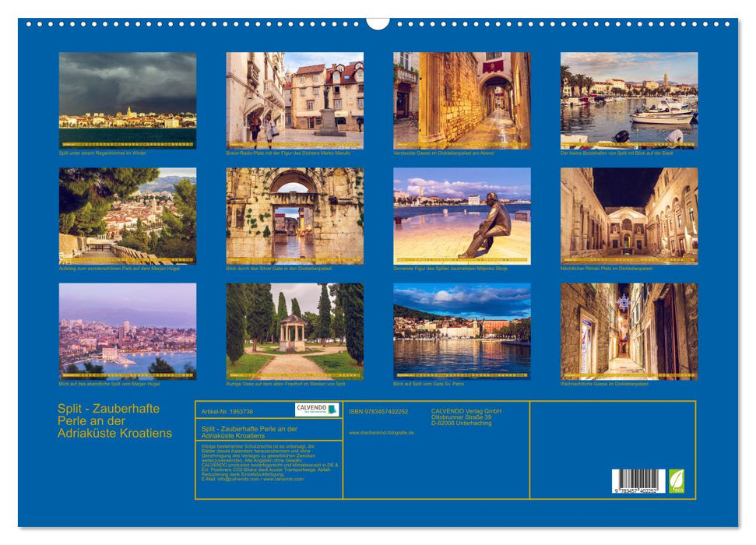Select the green eco certification leaf icon
Screen dimensions: 756x545
(677, 480)
